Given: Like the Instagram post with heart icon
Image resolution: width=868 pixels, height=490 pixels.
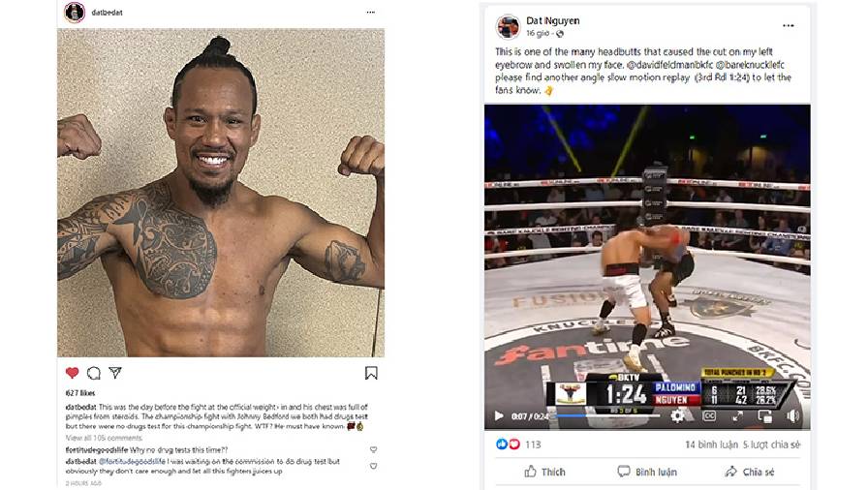Looking at the screenshot, I should point(72,373).
